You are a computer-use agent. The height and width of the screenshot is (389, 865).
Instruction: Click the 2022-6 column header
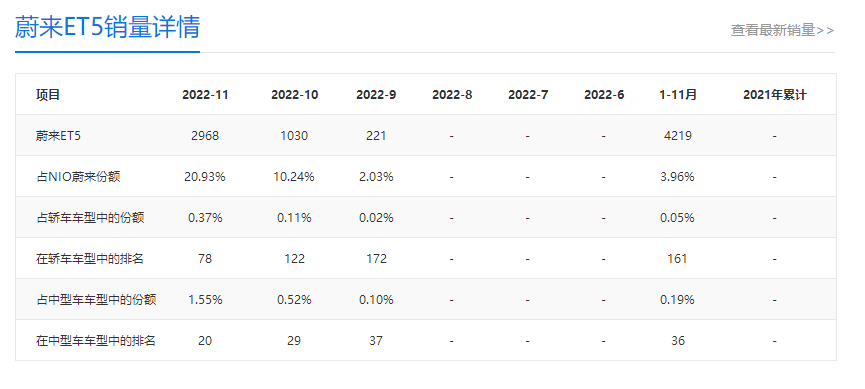(x=604, y=95)
